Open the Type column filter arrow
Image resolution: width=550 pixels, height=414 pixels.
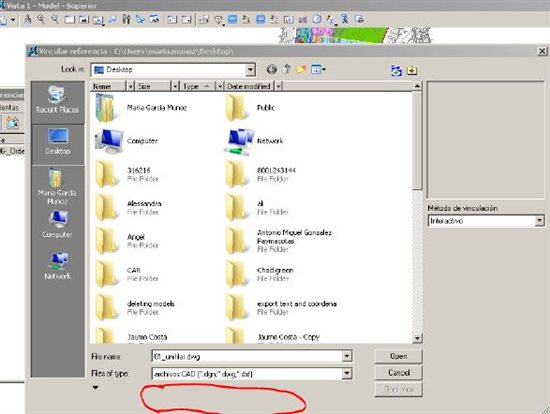[220, 86]
